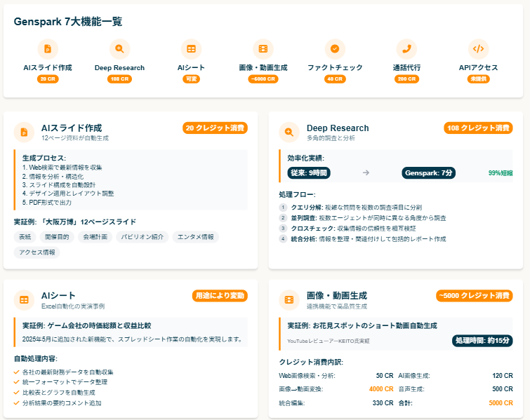Click the text 12ページ資料が自動生成
530x420 pixels.
pos(75,138)
